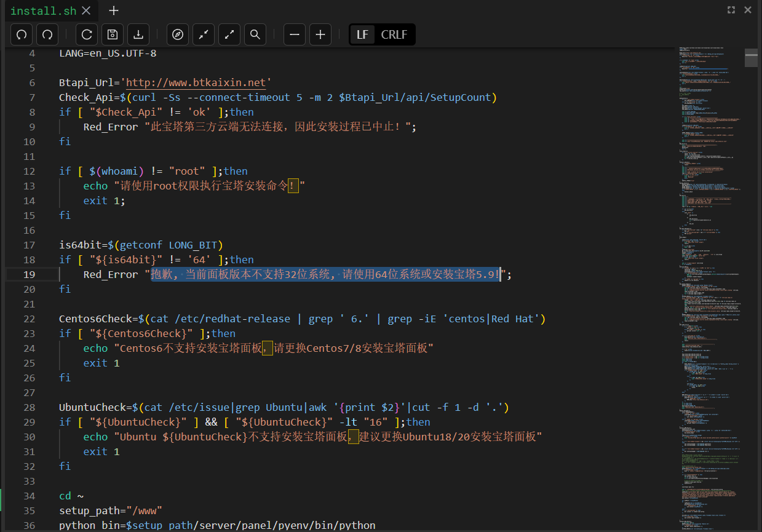Switch line endings to LF

click(x=362, y=35)
